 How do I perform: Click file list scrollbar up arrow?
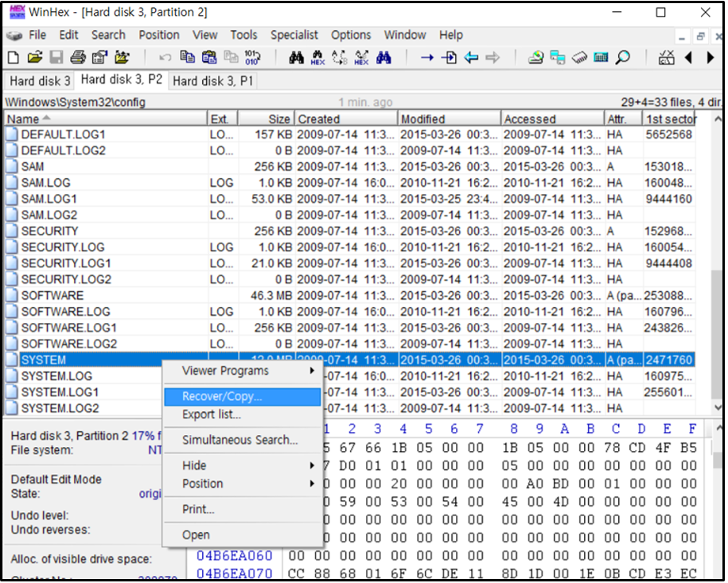pyautogui.click(x=718, y=119)
